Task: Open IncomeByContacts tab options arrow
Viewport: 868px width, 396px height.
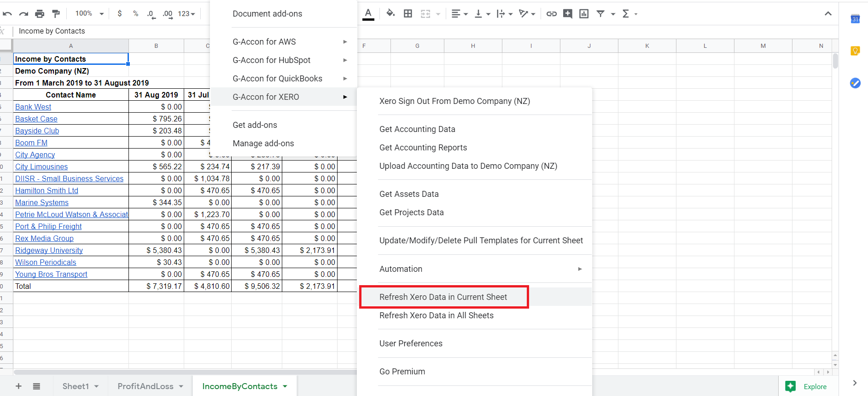Action: (285, 386)
